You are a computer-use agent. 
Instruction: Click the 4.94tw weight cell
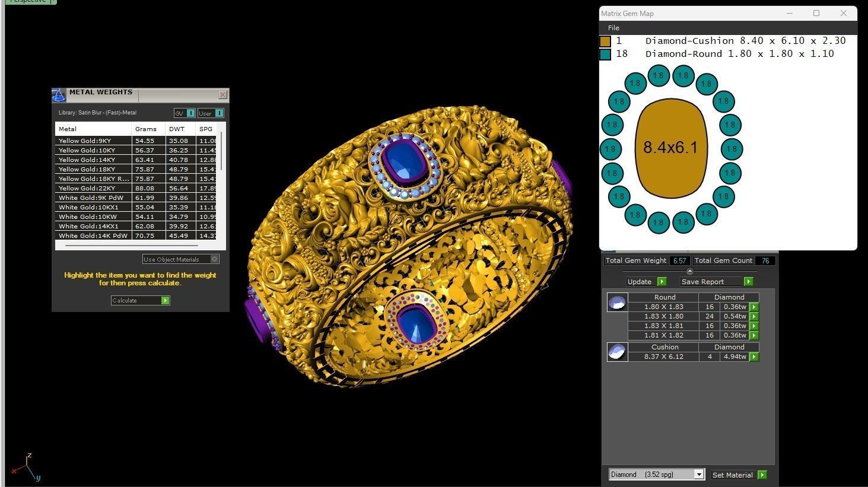[x=735, y=357]
